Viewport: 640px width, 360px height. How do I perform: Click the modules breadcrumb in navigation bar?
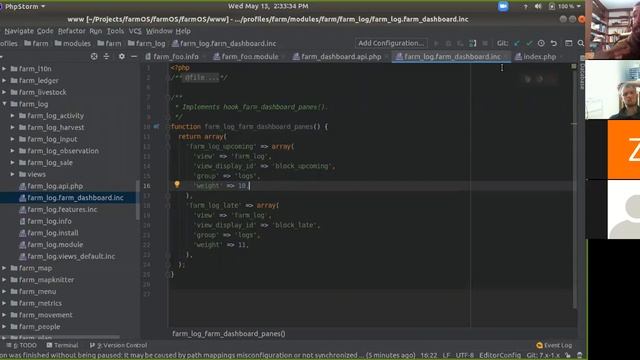[73, 43]
